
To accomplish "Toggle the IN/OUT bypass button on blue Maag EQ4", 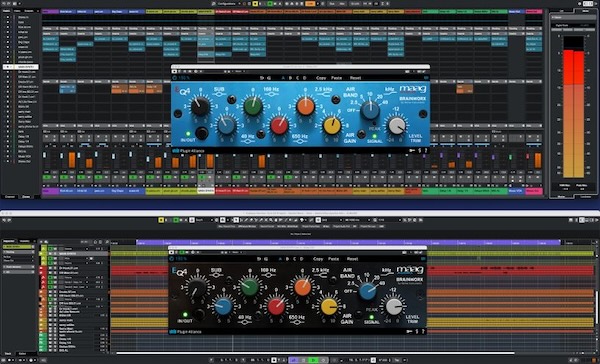I will click(x=202, y=133).
